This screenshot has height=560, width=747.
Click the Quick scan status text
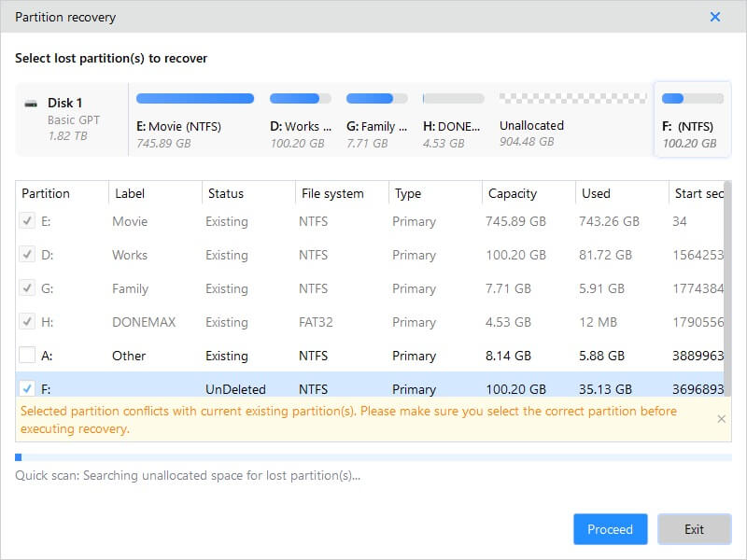point(188,475)
